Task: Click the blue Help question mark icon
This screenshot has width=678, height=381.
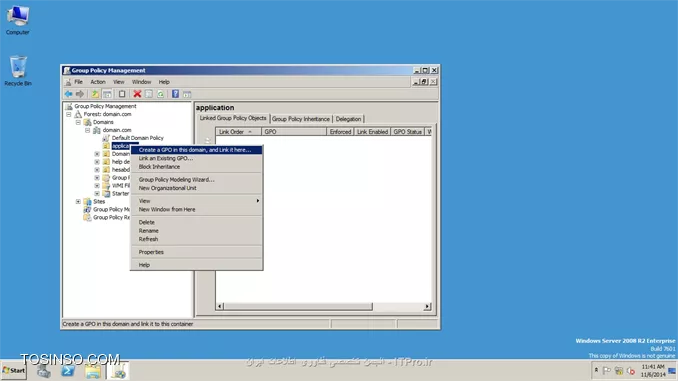Action: pyautogui.click(x=175, y=94)
